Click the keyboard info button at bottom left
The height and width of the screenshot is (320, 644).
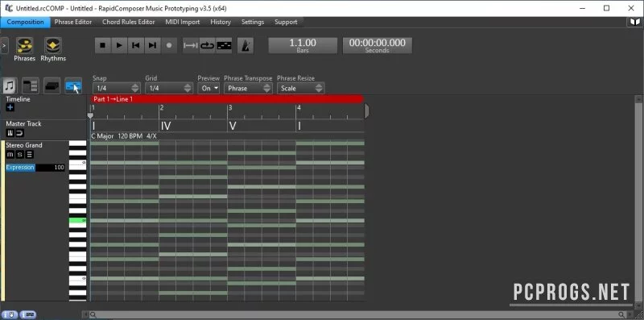(28, 314)
